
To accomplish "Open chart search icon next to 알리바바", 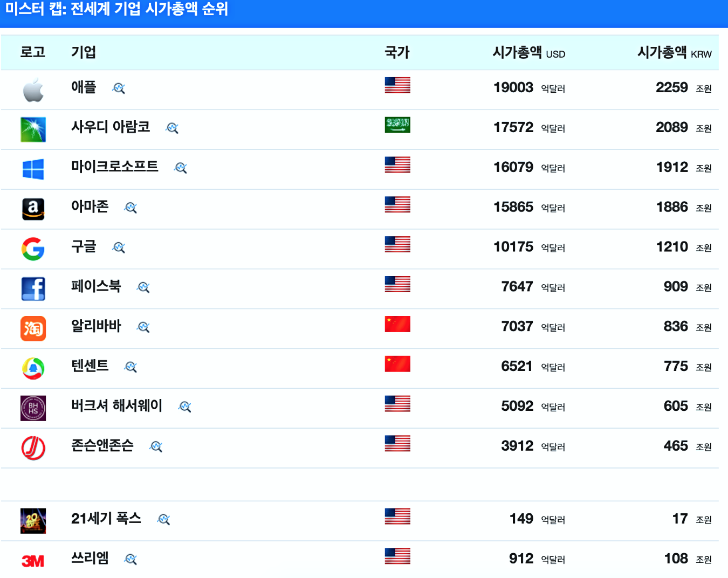I will tap(143, 327).
